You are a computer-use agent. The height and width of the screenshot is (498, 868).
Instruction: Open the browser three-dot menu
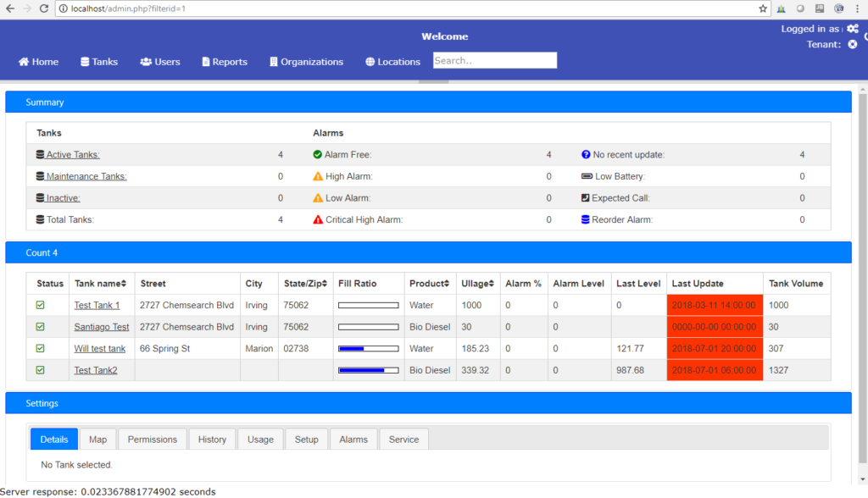click(858, 8)
